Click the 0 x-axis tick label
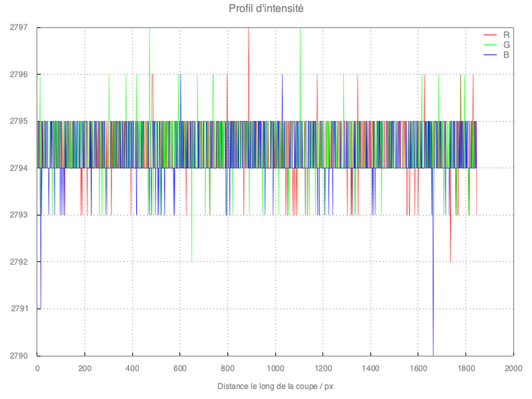This screenshot has height=399, width=532. coord(37,368)
